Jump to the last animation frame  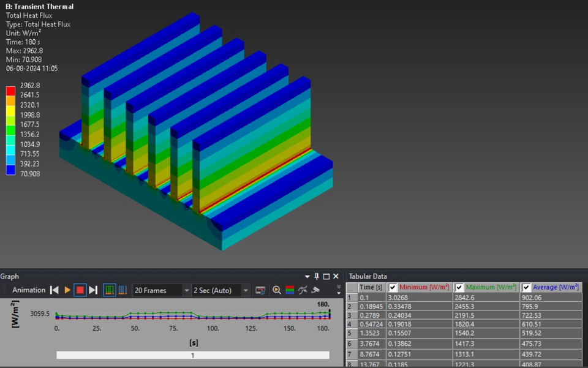pos(92,290)
